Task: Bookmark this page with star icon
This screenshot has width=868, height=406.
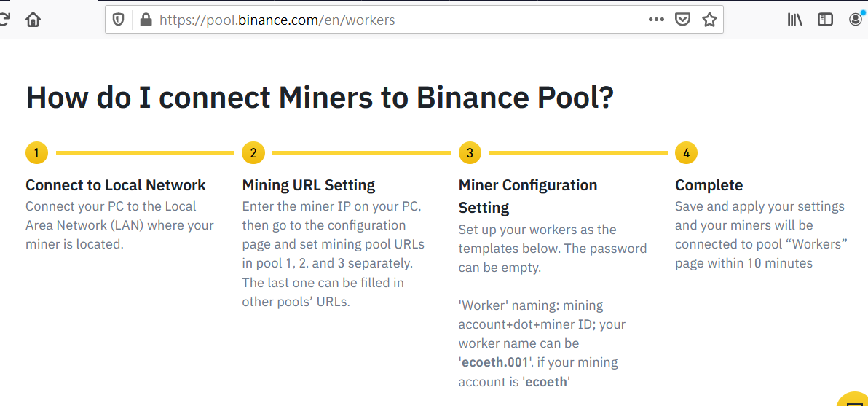Action: 709,20
